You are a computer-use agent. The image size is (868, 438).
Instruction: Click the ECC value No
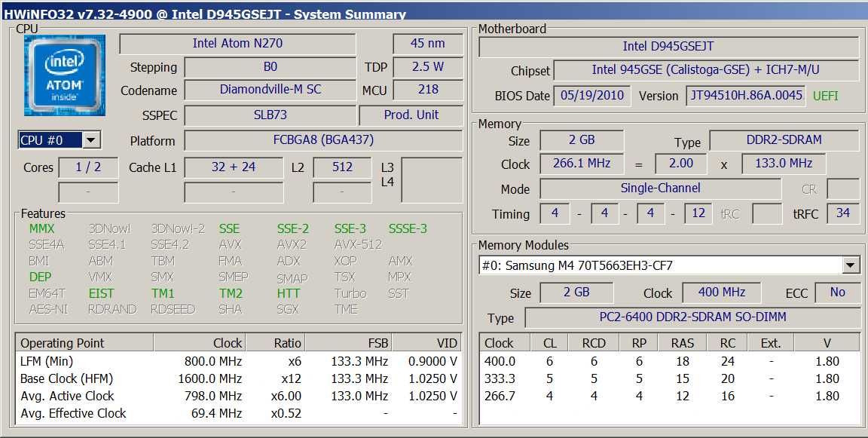pyautogui.click(x=837, y=293)
